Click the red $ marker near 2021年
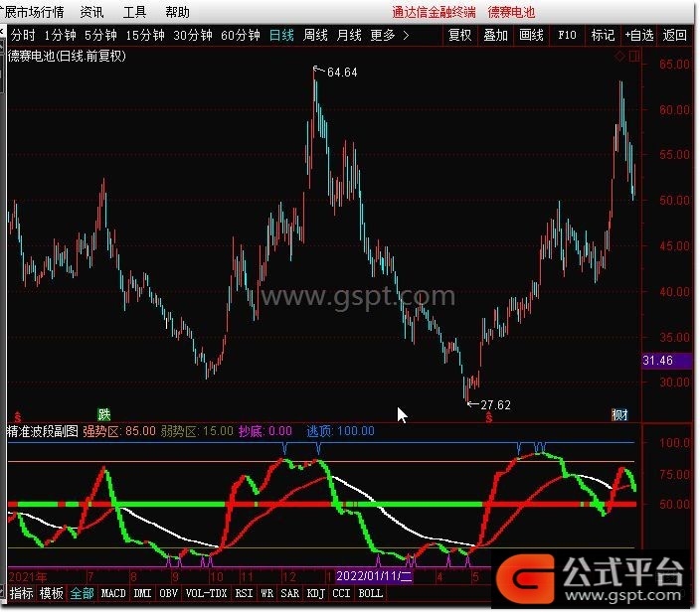 pyautogui.click(x=17, y=417)
